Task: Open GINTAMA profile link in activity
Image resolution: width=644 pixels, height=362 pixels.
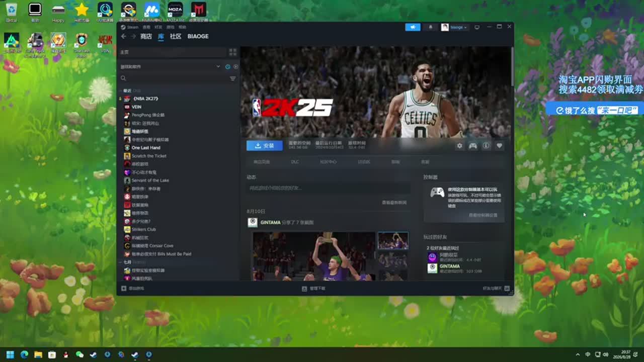Action: (270, 222)
